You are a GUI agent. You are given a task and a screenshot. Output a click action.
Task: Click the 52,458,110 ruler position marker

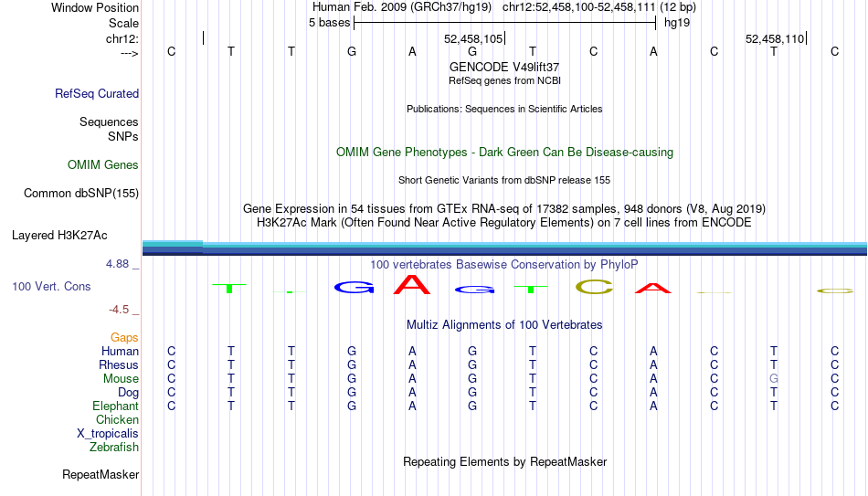tap(775, 38)
